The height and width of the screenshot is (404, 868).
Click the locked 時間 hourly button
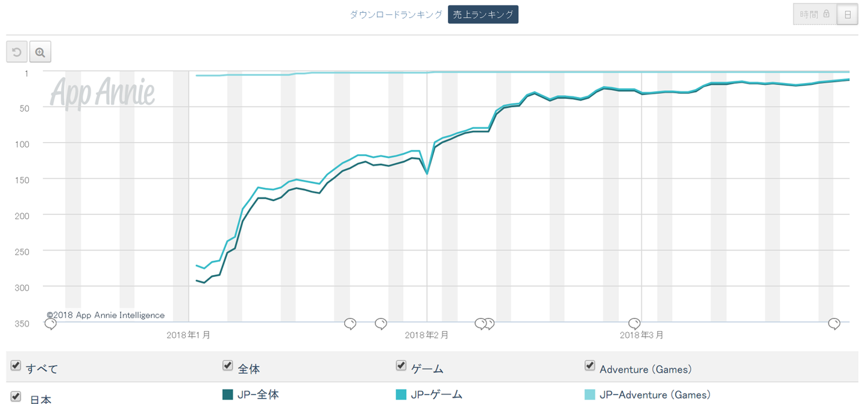click(815, 15)
